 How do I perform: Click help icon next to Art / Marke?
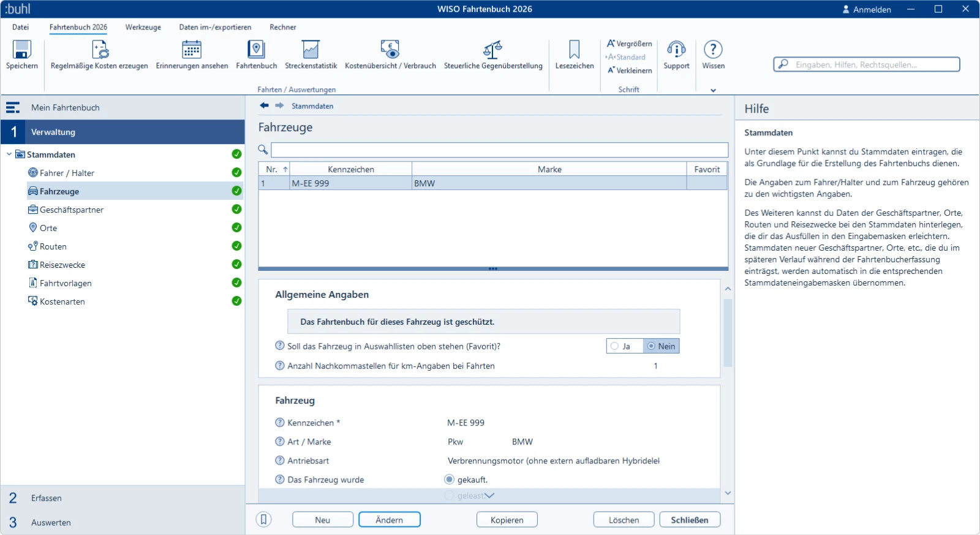point(280,441)
